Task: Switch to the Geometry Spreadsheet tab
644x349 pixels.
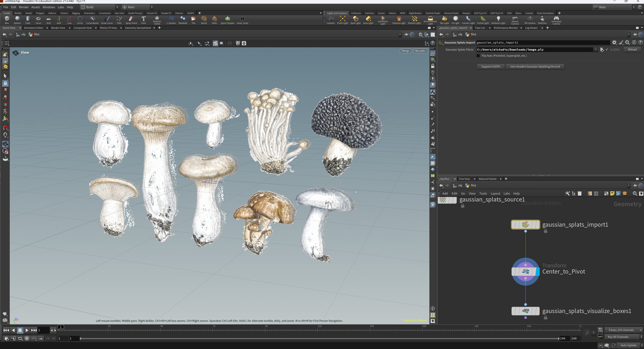Action: tap(138, 28)
